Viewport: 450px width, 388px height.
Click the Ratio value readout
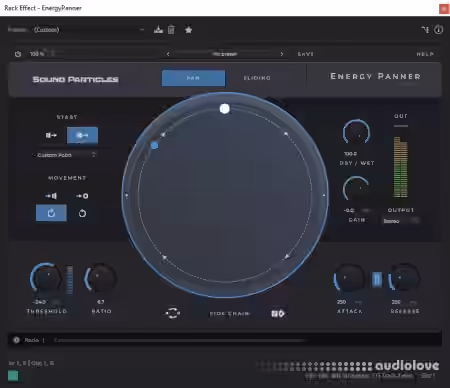pyautogui.click(x=101, y=302)
